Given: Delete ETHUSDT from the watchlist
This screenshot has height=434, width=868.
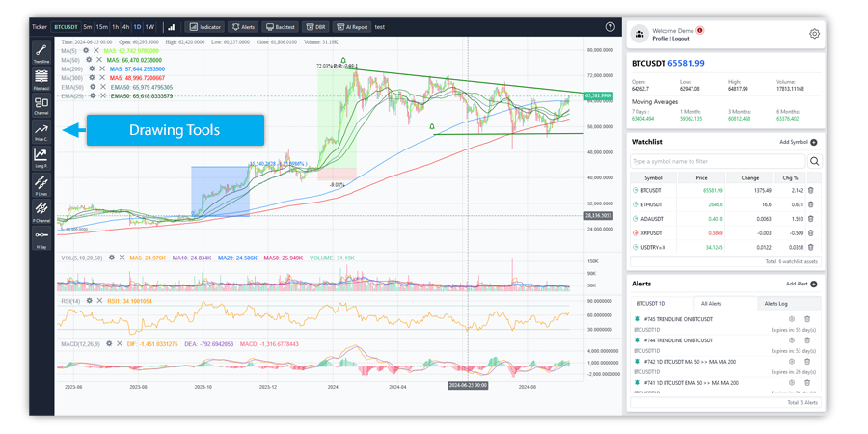Looking at the screenshot, I should click(810, 204).
